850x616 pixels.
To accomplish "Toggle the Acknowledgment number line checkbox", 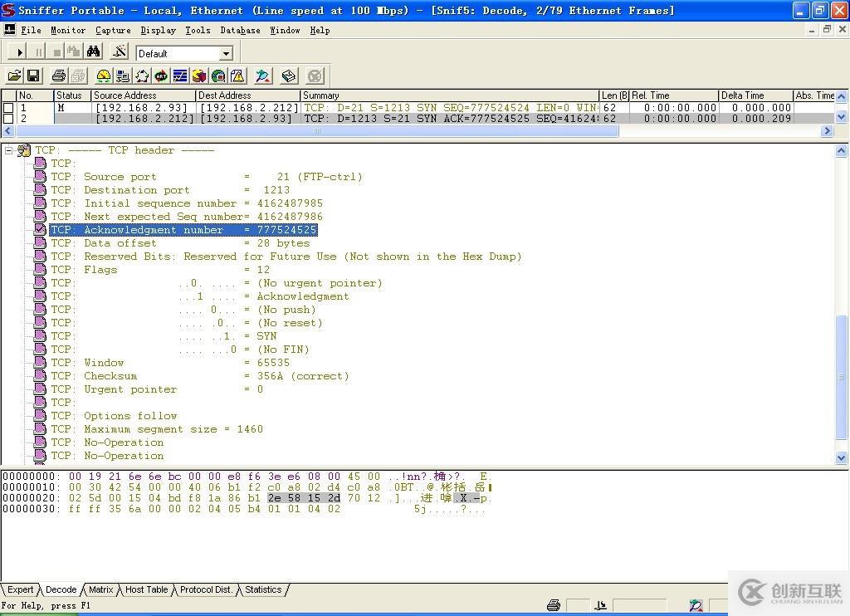I will (x=40, y=230).
